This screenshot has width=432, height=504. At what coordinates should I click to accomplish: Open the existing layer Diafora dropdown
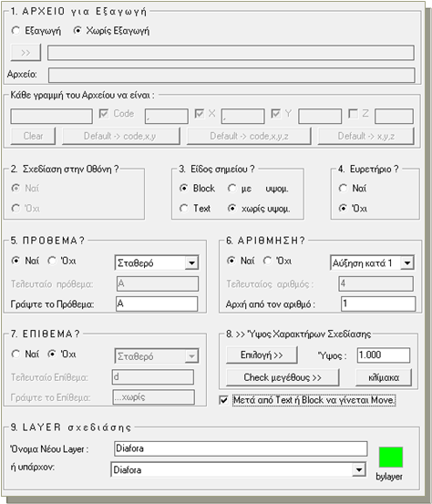[x=359, y=470]
